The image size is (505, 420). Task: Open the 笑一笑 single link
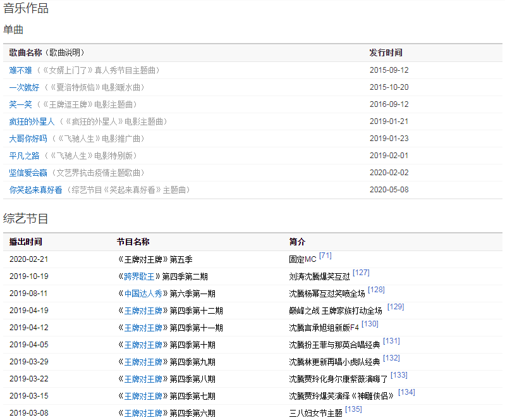point(20,104)
